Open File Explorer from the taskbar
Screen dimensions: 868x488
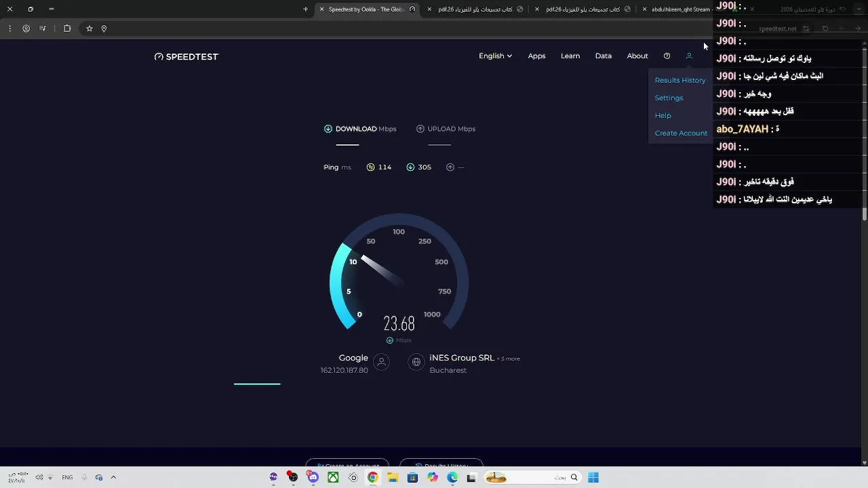(393, 478)
